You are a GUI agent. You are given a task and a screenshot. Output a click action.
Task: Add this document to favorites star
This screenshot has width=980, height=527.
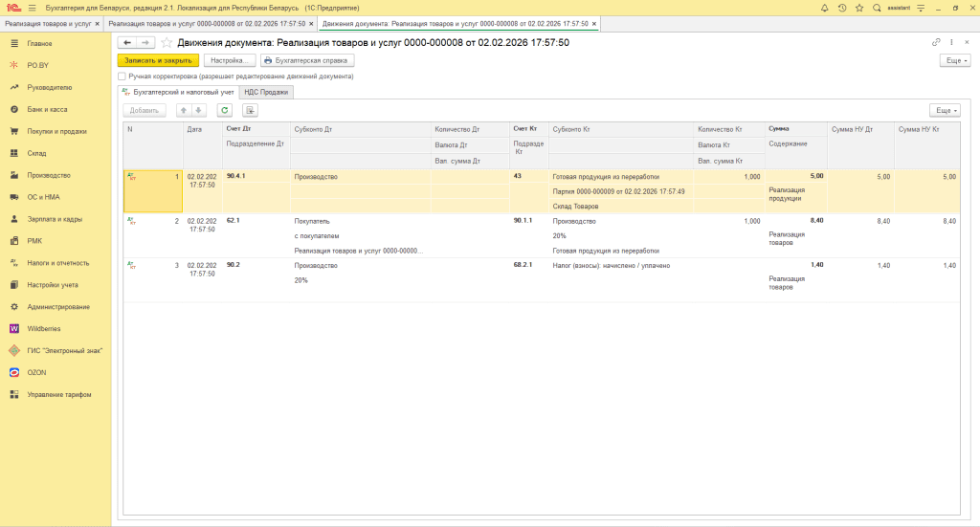click(x=167, y=43)
